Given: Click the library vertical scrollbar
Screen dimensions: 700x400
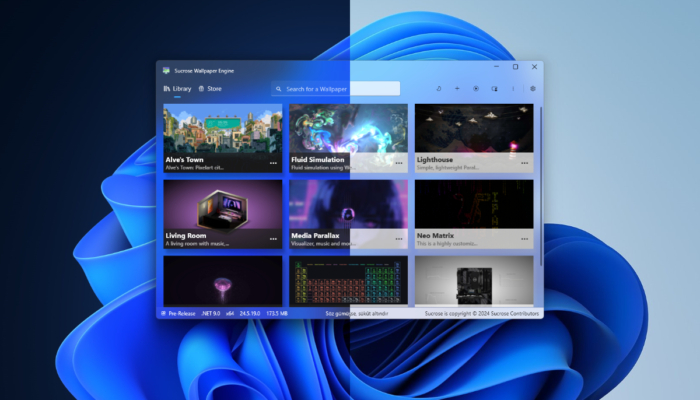Looking at the screenshot, I should tap(541, 186).
